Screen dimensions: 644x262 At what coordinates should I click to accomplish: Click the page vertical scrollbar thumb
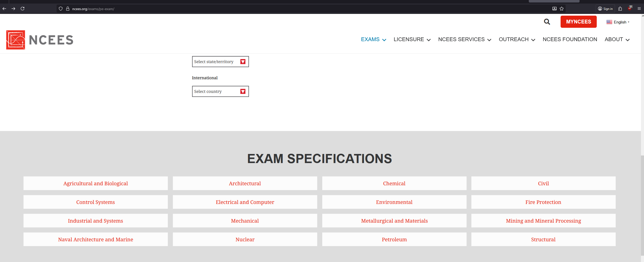tap(642, 205)
